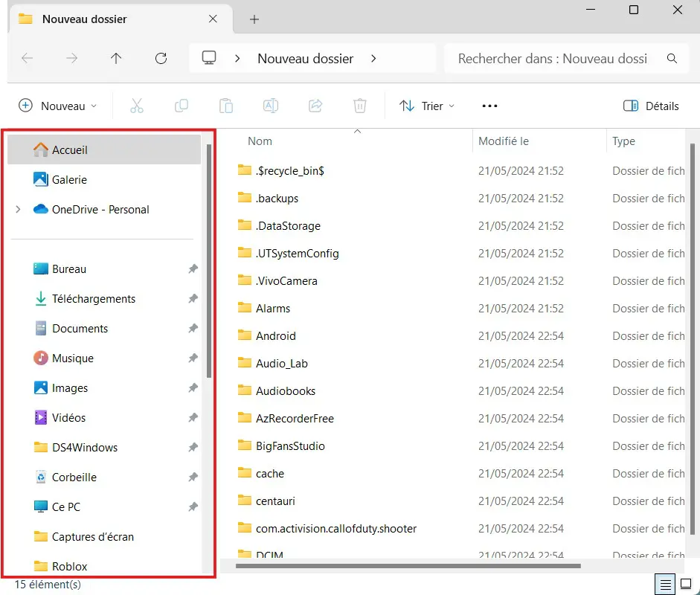Viewport: 700px width, 595px height.
Task: Expand OneDrive - Personal tree node
Action: pyautogui.click(x=19, y=209)
